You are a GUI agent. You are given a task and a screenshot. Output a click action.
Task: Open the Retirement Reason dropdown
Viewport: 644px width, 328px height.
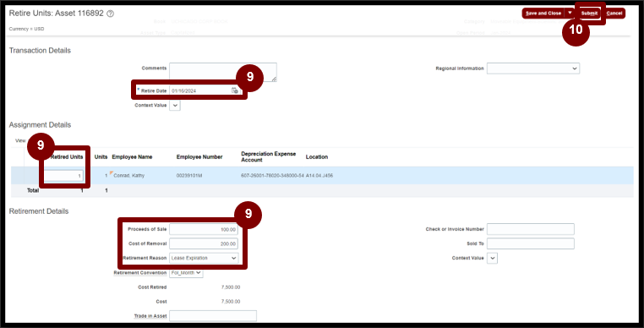coord(204,258)
